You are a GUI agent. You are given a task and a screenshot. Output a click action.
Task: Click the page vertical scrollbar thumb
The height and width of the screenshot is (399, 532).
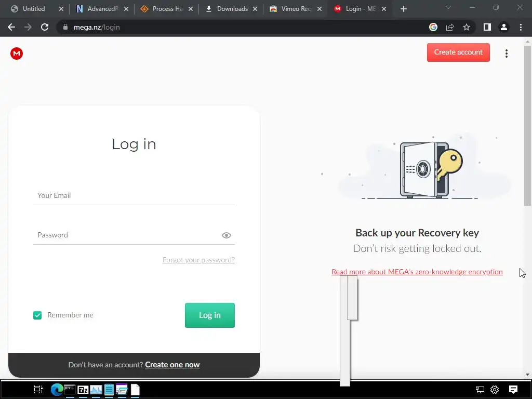527,126
